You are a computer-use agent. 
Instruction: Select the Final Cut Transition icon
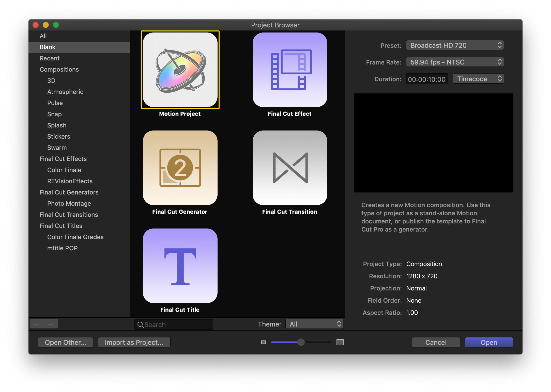(x=290, y=168)
